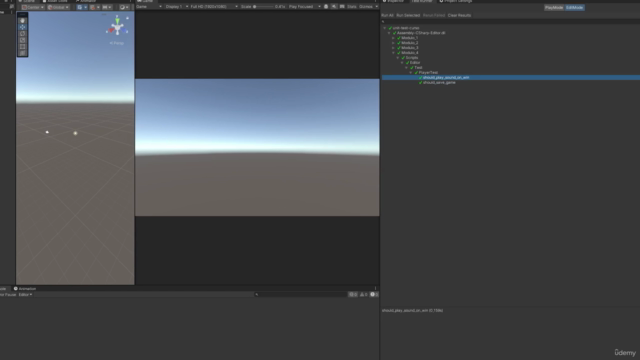The height and width of the screenshot is (360, 640).
Task: Switch to the Scene tab
Action: (27, 1)
